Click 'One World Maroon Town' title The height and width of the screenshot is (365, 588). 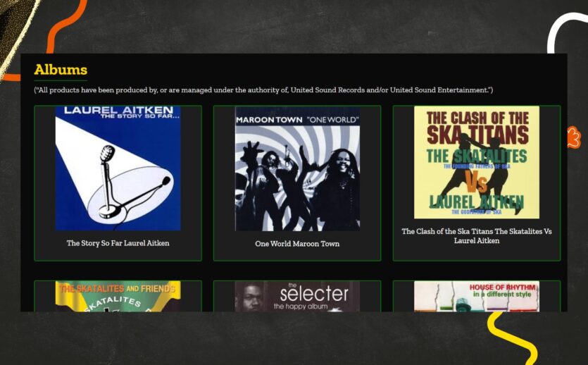[x=297, y=244]
